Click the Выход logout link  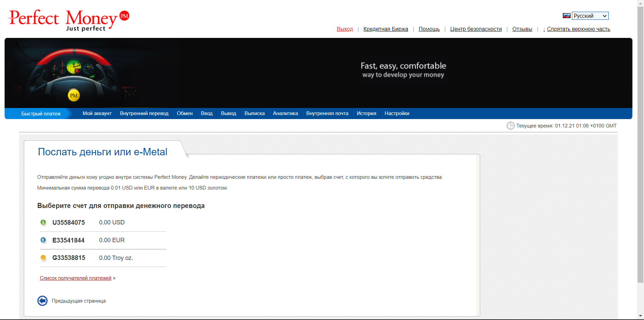coord(345,29)
